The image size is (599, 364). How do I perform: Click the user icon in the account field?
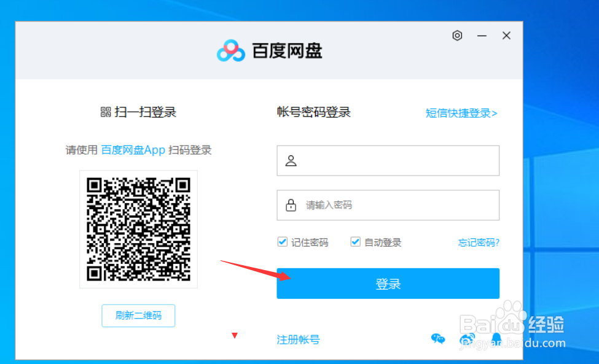click(291, 161)
